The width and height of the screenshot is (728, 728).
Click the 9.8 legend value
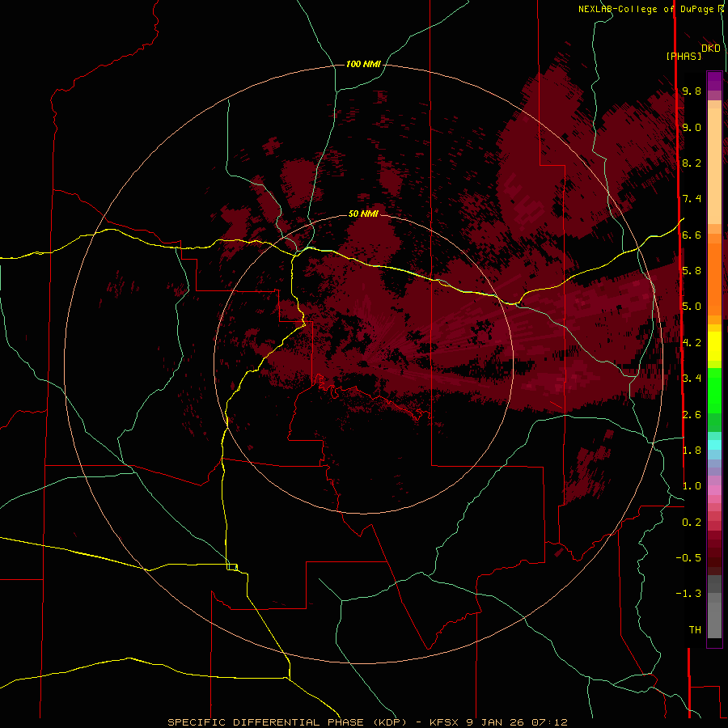(692, 91)
